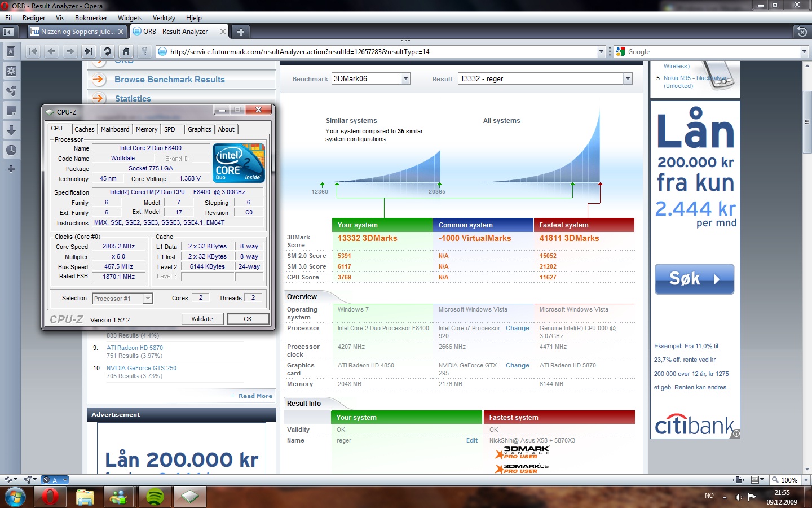Open the Downloads panel in Opera sidebar
This screenshot has width=812, height=508.
pyautogui.click(x=11, y=130)
